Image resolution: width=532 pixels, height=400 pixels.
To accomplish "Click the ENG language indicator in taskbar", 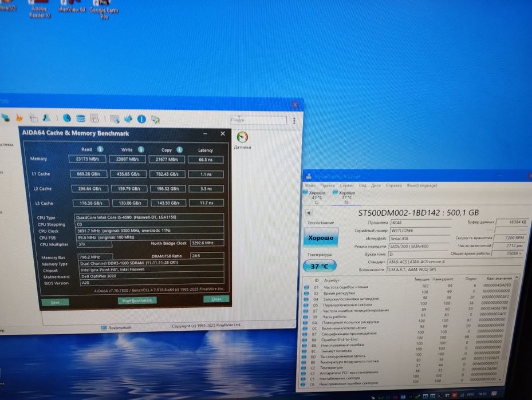I will click(470, 395).
